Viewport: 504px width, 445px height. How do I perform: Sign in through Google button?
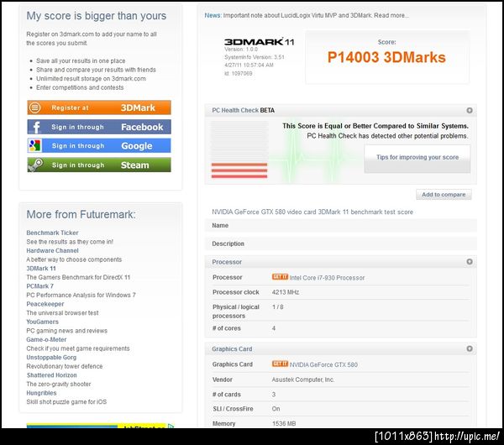[x=99, y=146]
